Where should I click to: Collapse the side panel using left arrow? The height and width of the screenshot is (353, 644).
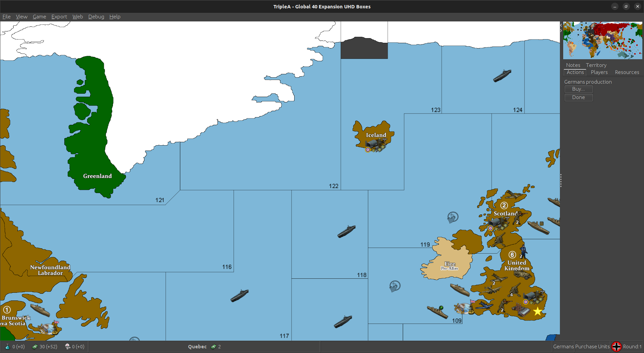561,25
